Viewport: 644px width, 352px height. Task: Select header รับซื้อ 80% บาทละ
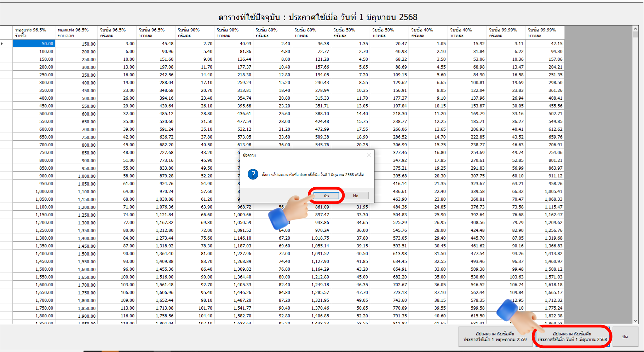coord(312,33)
